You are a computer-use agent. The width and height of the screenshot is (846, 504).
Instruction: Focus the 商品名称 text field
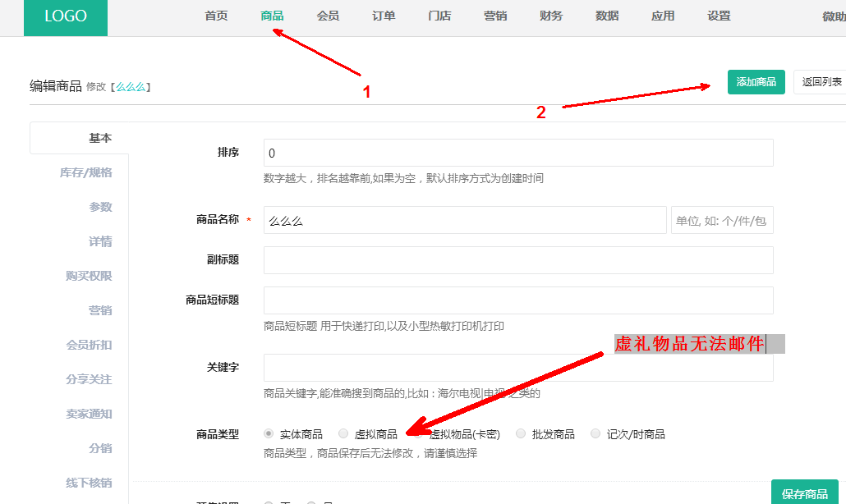464,220
